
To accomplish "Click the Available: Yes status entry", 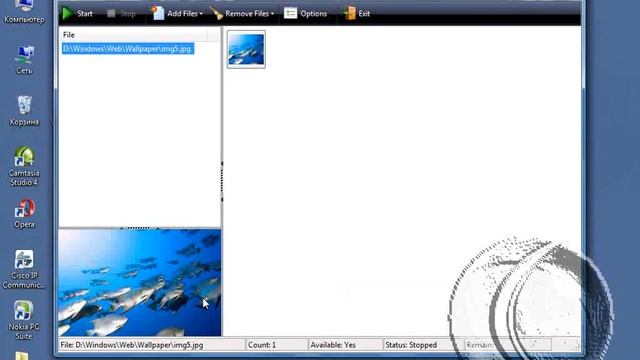I will coord(345,345).
